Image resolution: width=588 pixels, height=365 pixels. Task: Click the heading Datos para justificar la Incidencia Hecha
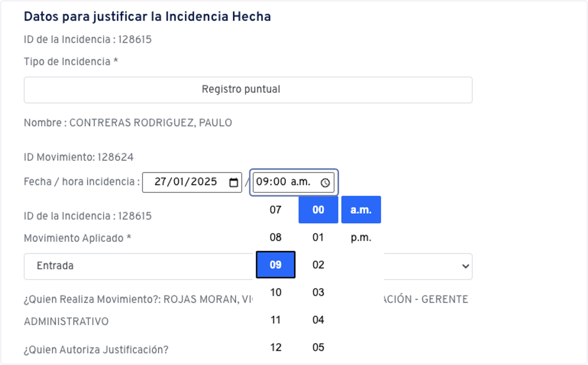click(147, 16)
